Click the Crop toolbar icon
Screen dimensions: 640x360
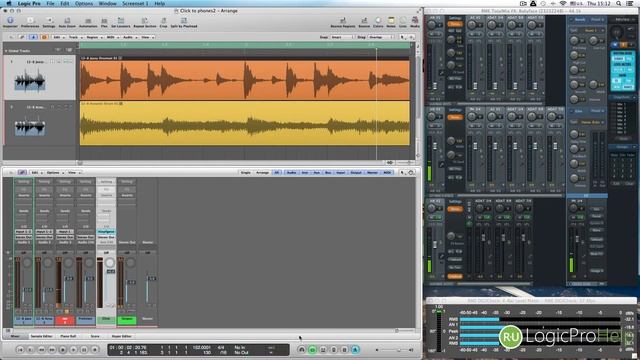[163, 21]
